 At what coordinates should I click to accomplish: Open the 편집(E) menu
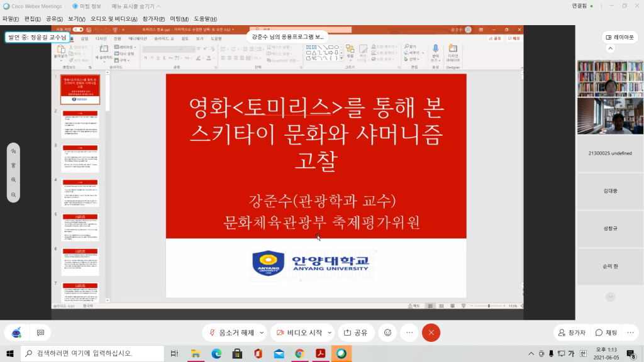click(33, 19)
